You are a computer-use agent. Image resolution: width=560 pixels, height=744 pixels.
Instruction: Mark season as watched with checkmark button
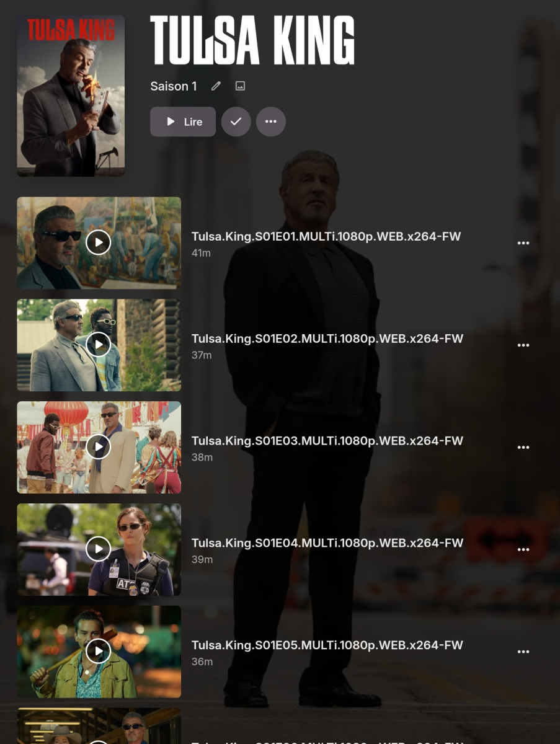tap(236, 122)
